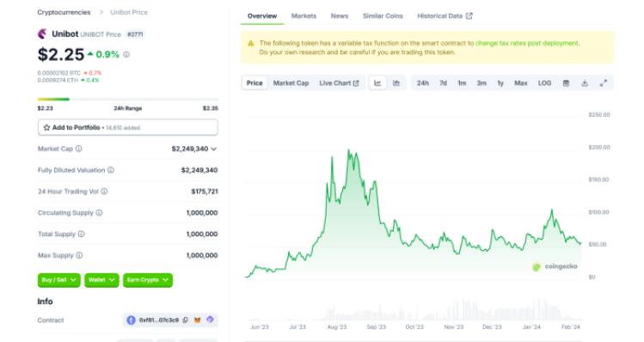Viewport: 644px width, 342px height.
Task: Click the $2.23 range low value
Action: tap(46, 108)
